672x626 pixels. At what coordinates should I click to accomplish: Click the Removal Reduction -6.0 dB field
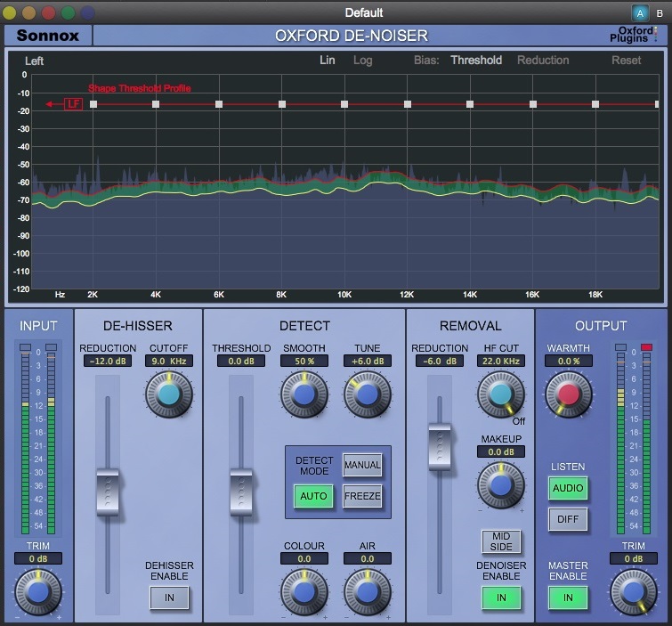coord(440,361)
